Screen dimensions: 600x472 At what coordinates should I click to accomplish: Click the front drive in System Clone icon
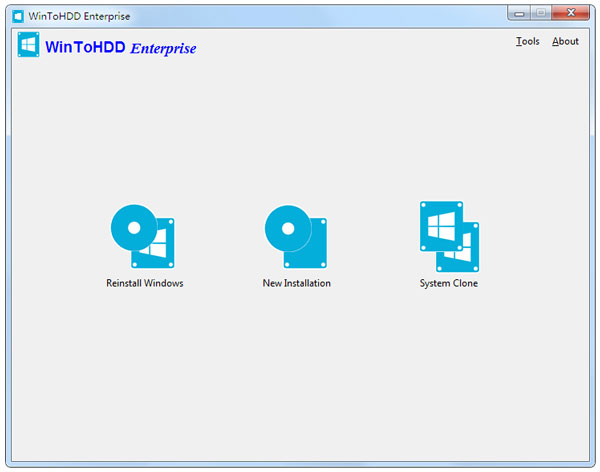click(441, 223)
